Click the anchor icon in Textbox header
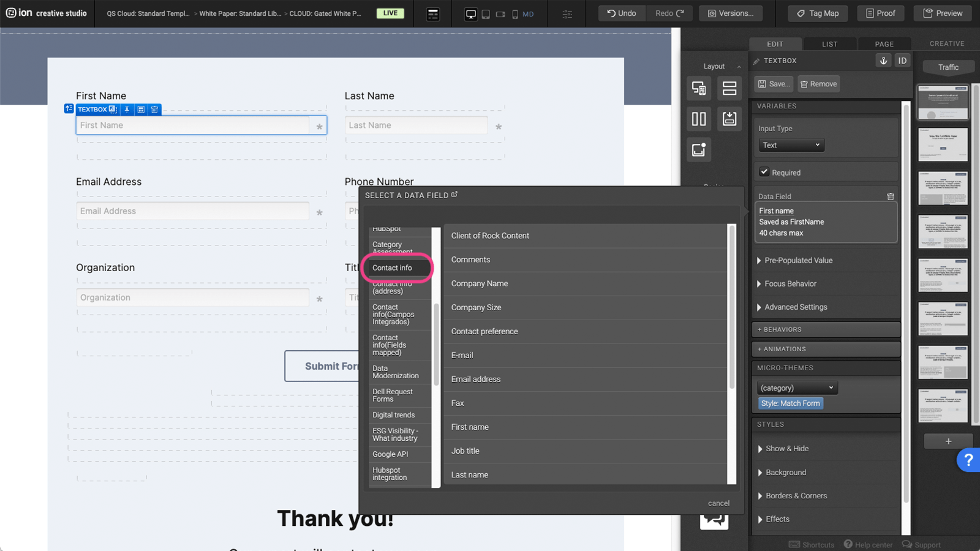 (883, 61)
